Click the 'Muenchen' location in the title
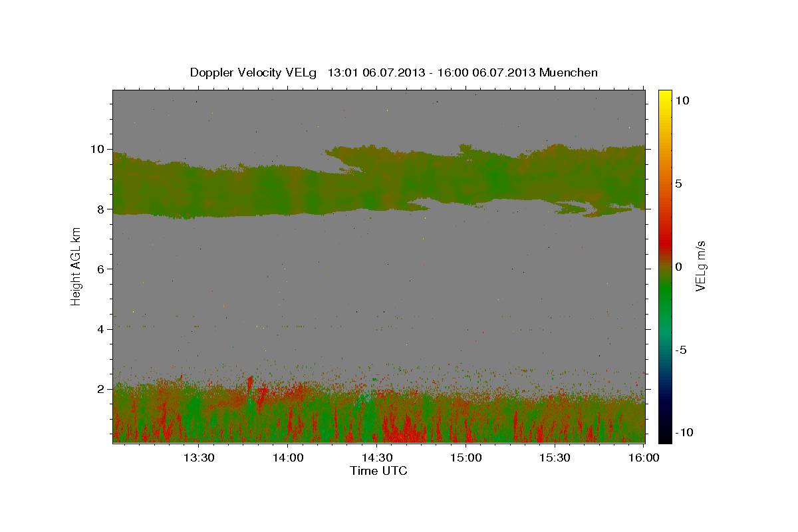798x532 pixels. [x=569, y=72]
